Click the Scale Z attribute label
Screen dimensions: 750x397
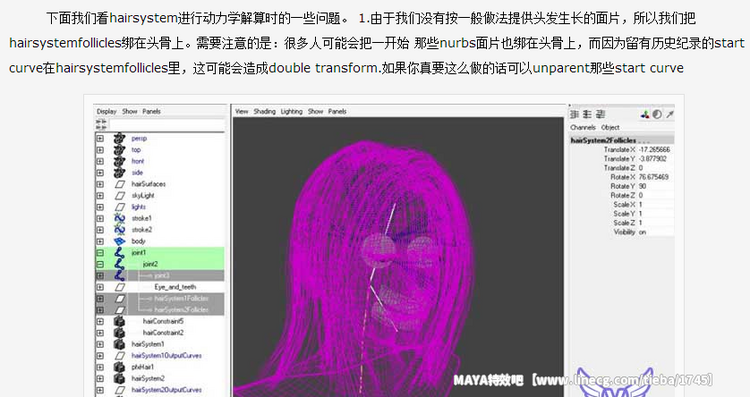pos(625,223)
